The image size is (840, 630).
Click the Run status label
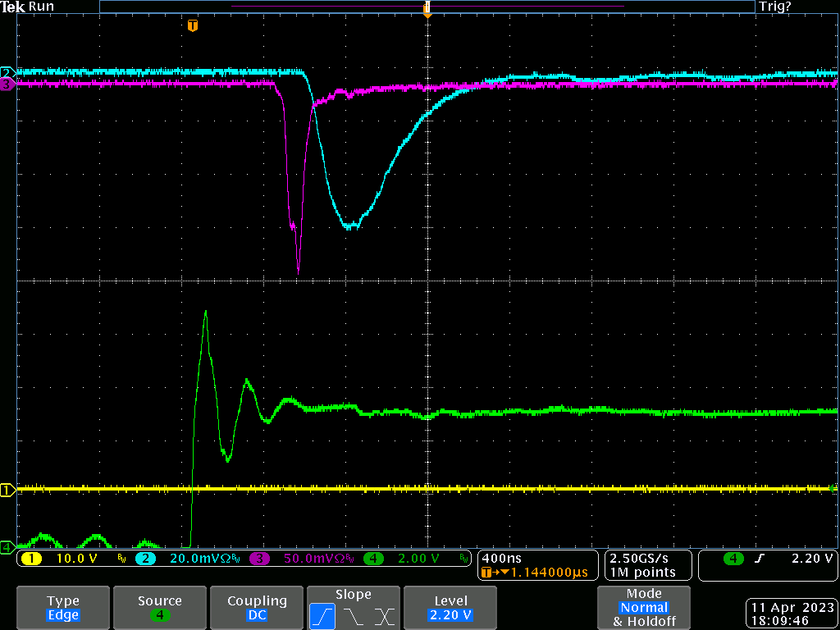pyautogui.click(x=41, y=7)
